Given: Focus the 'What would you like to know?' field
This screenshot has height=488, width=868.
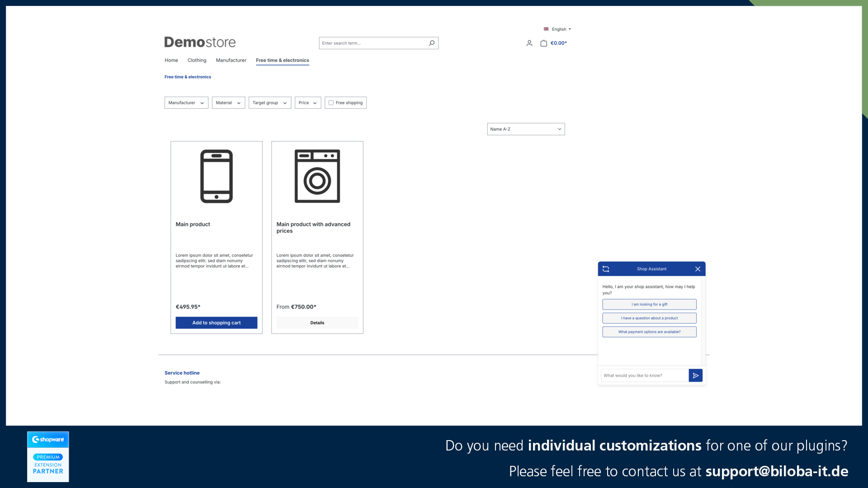Looking at the screenshot, I should pyautogui.click(x=645, y=375).
